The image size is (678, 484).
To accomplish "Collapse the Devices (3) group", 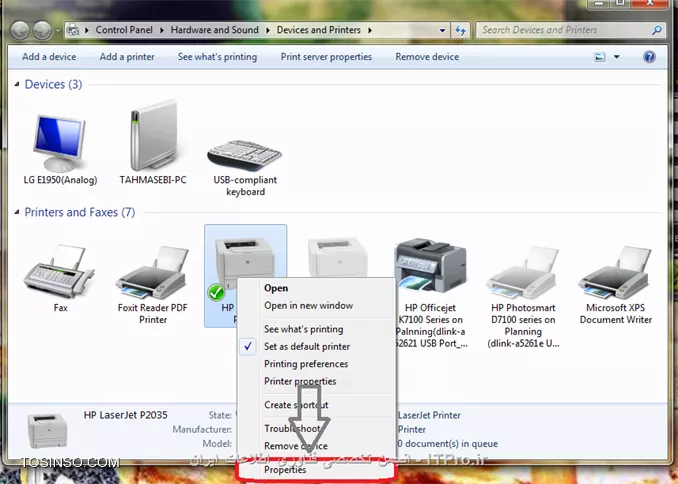I will (17, 84).
